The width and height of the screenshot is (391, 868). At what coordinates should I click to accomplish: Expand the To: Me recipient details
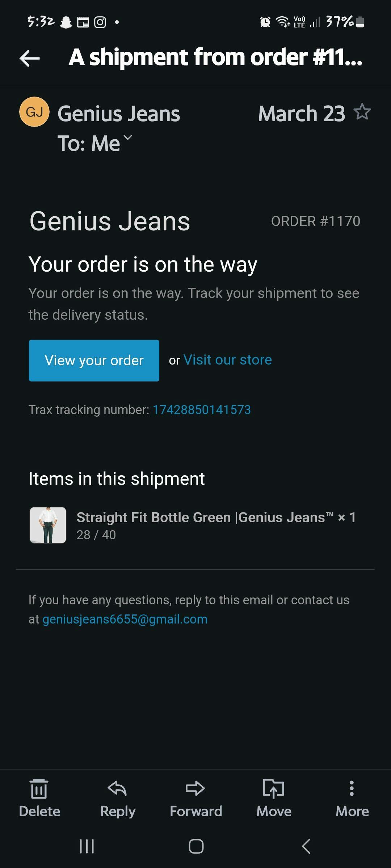128,138
